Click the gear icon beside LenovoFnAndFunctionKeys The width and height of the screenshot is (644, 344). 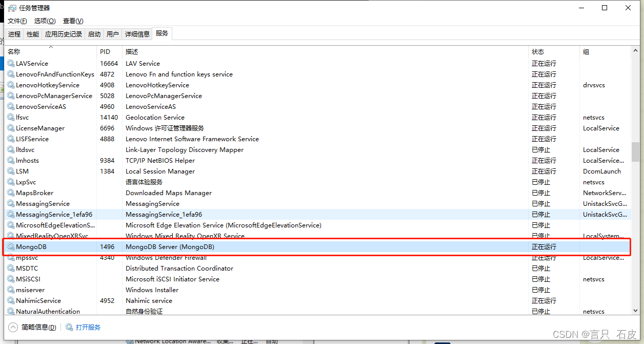[11, 74]
